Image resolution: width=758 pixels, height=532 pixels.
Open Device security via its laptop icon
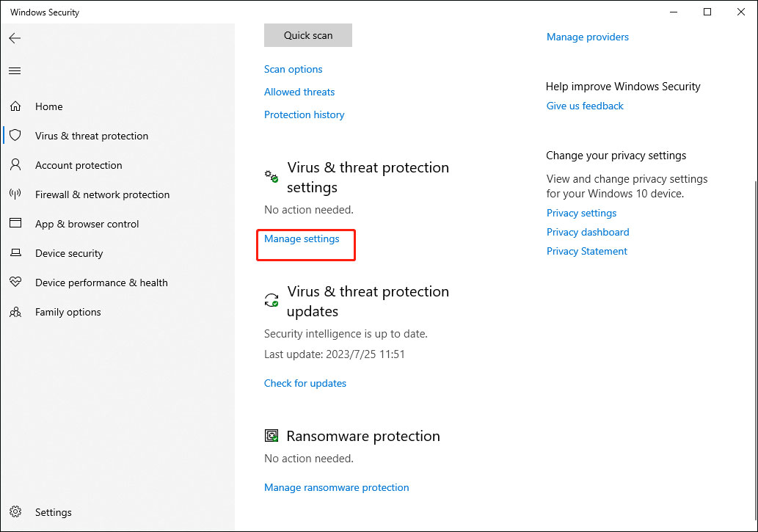pos(15,253)
